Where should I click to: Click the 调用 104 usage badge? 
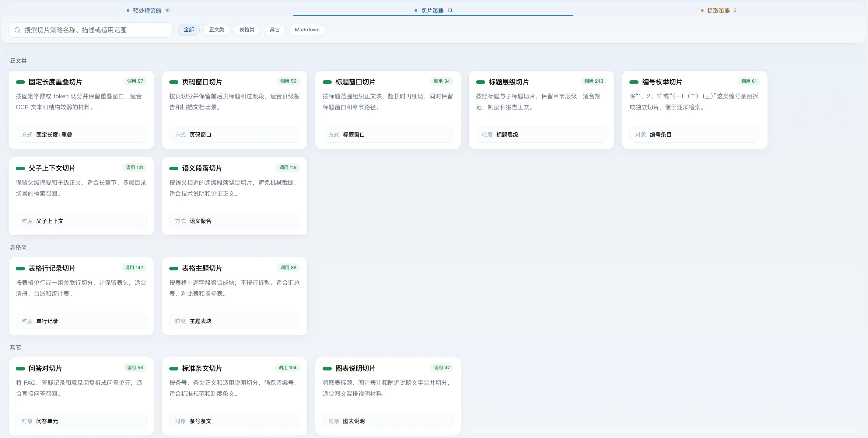287,368
